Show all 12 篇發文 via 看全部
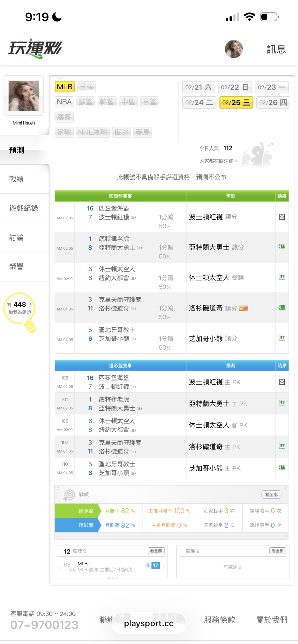 coord(156,551)
